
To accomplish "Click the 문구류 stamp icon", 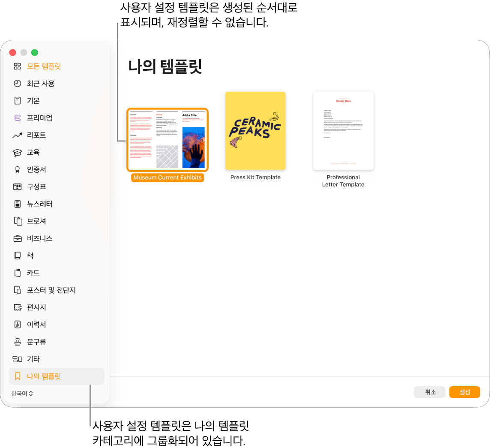I will pos(18,342).
